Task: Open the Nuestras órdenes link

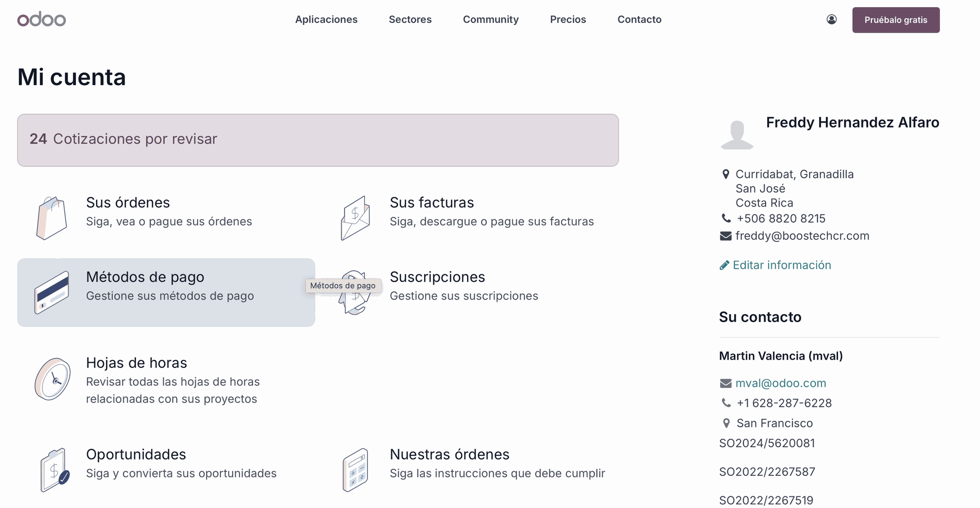Action: click(x=450, y=454)
